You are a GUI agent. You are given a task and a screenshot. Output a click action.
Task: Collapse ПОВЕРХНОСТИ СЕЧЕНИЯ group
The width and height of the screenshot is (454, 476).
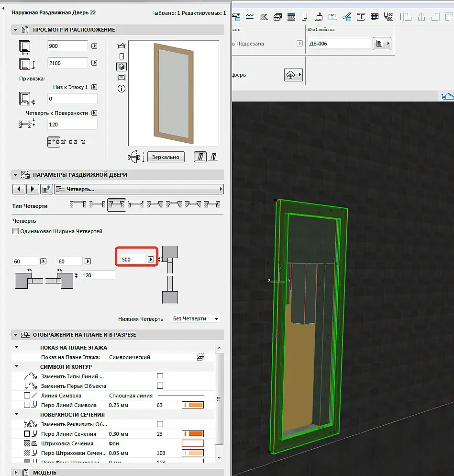(x=17, y=414)
